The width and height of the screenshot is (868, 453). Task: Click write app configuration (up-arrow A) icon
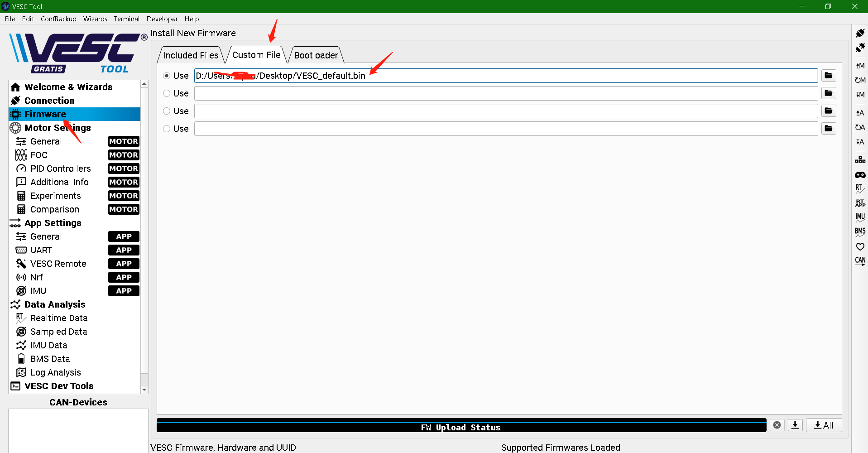[x=860, y=113]
